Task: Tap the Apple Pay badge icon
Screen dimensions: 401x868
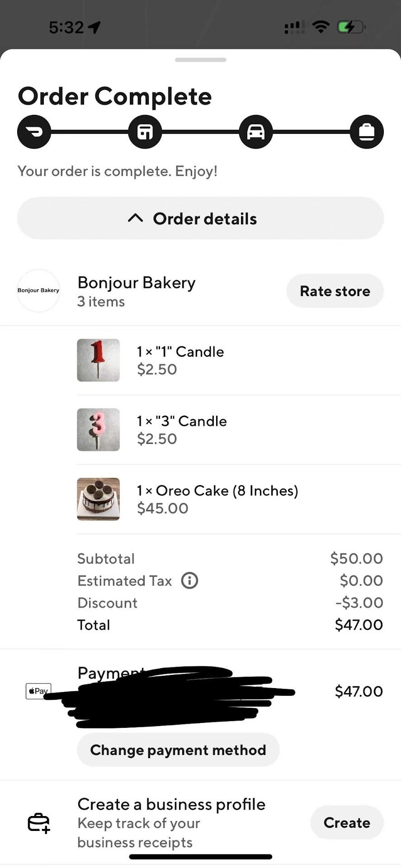Action: coord(38,691)
